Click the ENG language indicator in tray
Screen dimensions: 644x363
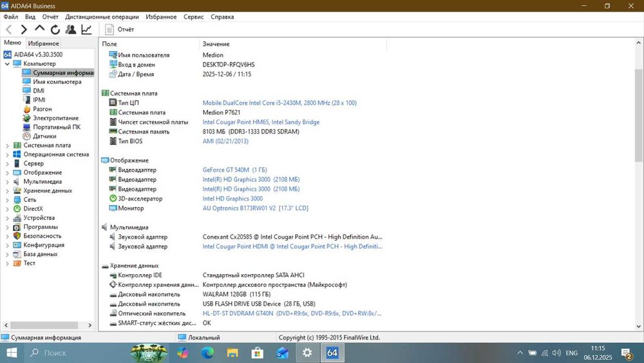571,353
